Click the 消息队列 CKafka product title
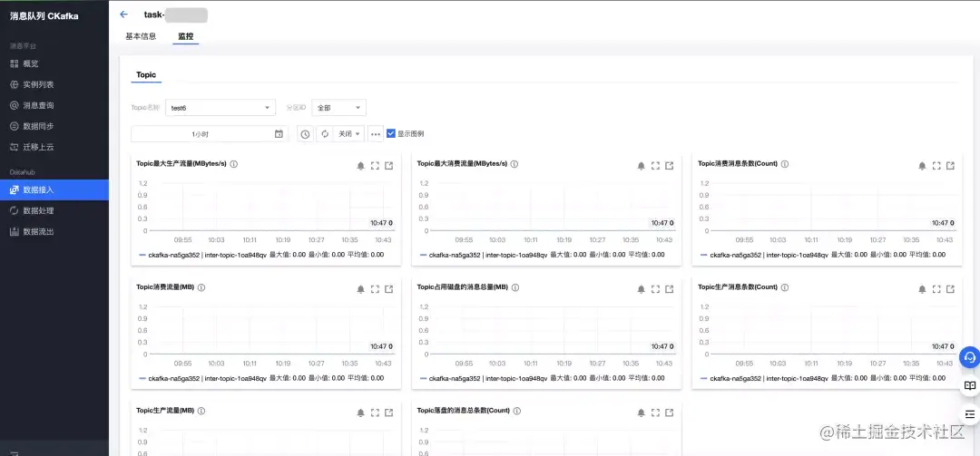 pos(44,16)
